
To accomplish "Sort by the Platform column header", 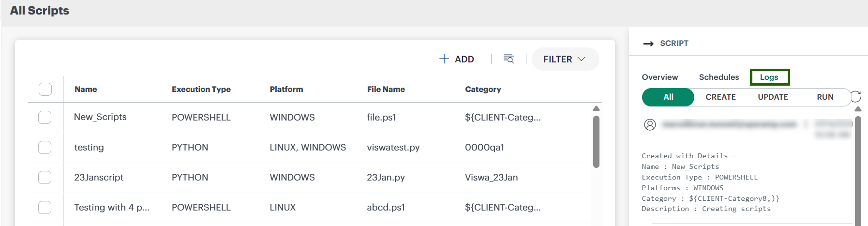I will click(x=286, y=89).
